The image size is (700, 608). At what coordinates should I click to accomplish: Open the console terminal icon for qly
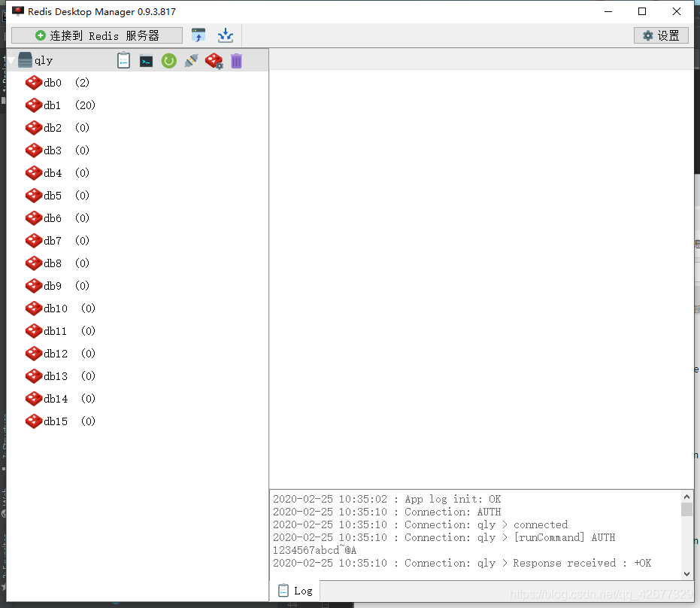pos(146,61)
